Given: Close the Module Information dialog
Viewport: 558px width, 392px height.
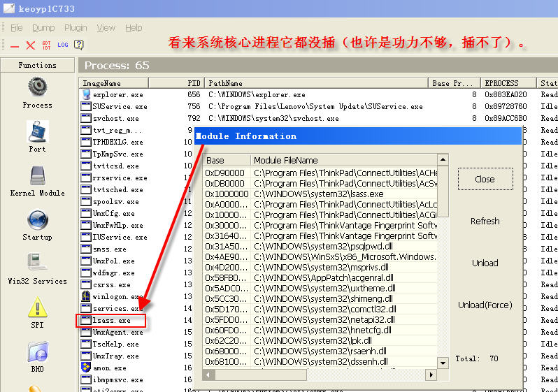Looking at the screenshot, I should (485, 179).
